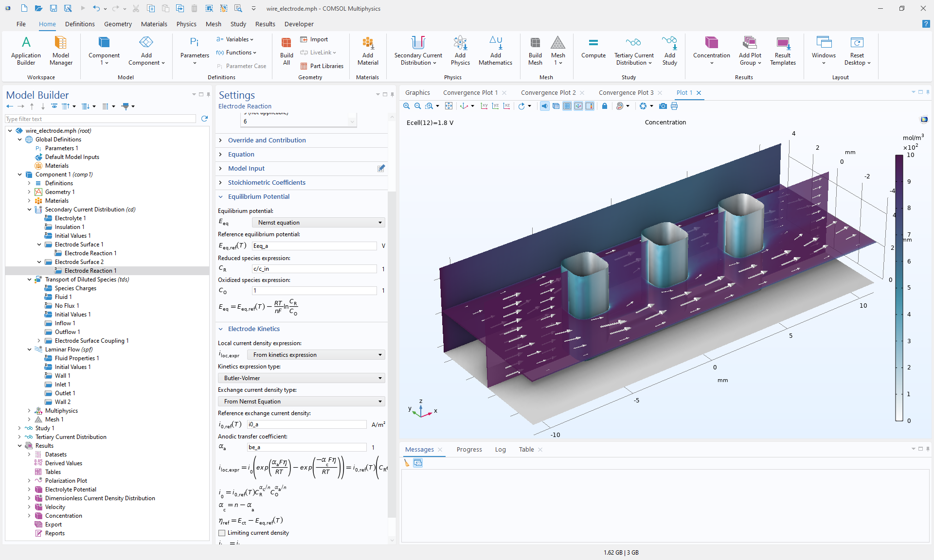
Task: Click the concentration color legend bar
Action: (899, 288)
